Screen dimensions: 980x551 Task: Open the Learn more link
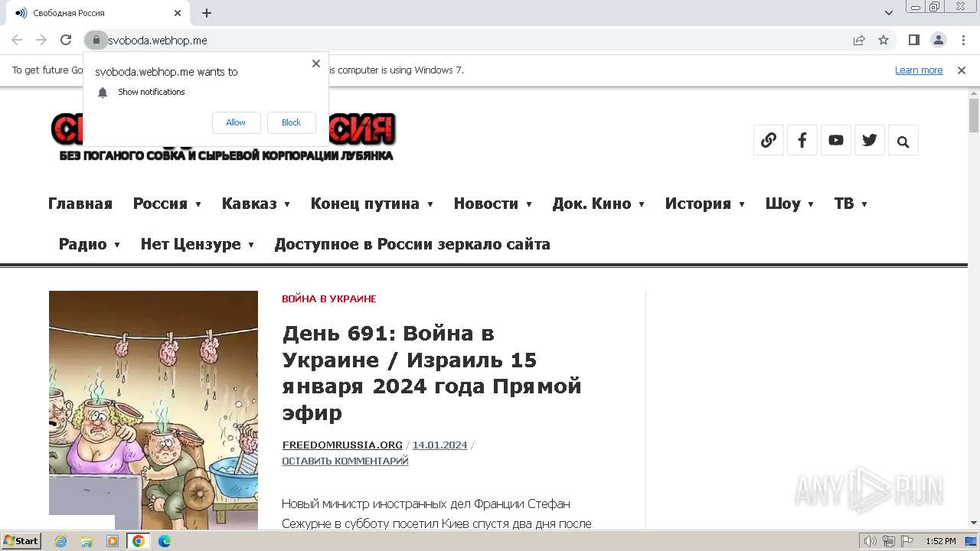(919, 70)
